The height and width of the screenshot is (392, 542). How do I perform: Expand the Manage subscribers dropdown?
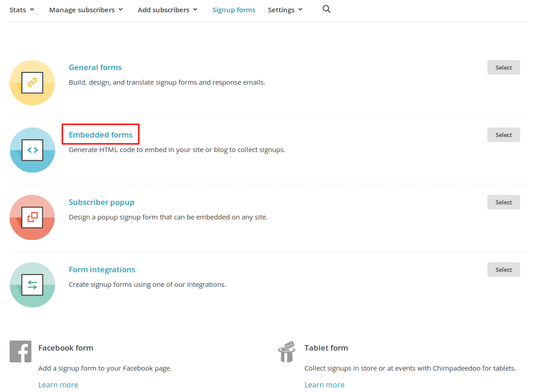click(86, 10)
